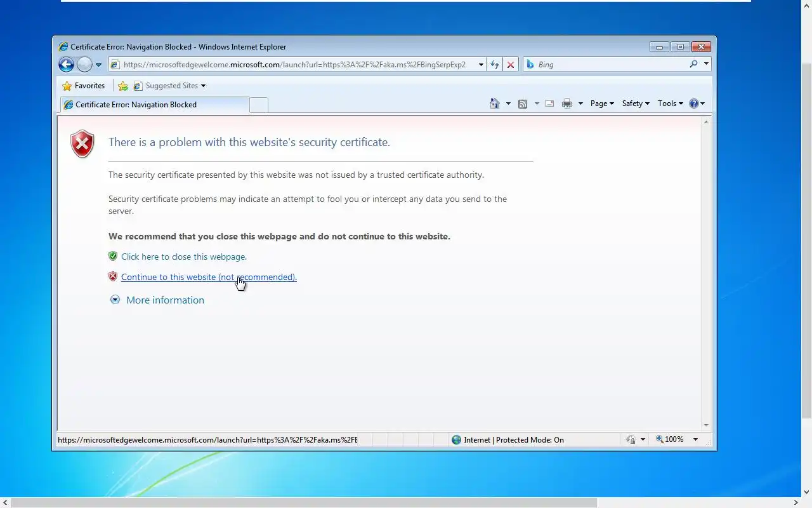This screenshot has height=508, width=812.
Task: Click the blue Help question mark icon
Action: [694, 104]
